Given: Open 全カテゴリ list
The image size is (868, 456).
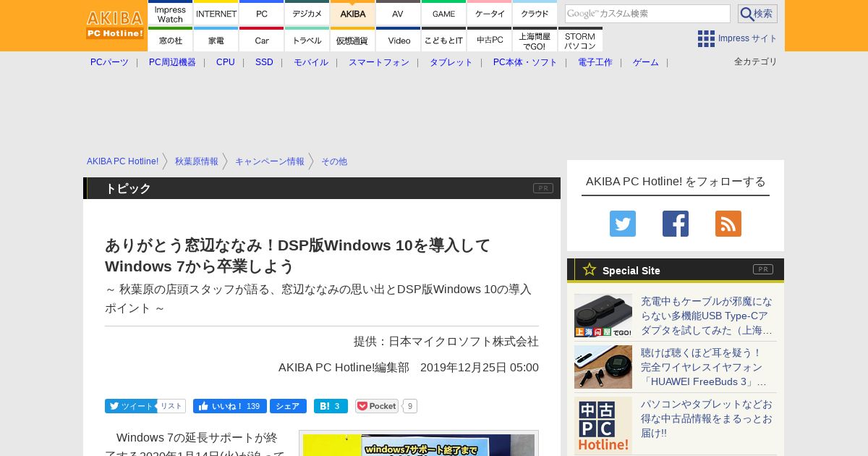Looking at the screenshot, I should point(756,62).
